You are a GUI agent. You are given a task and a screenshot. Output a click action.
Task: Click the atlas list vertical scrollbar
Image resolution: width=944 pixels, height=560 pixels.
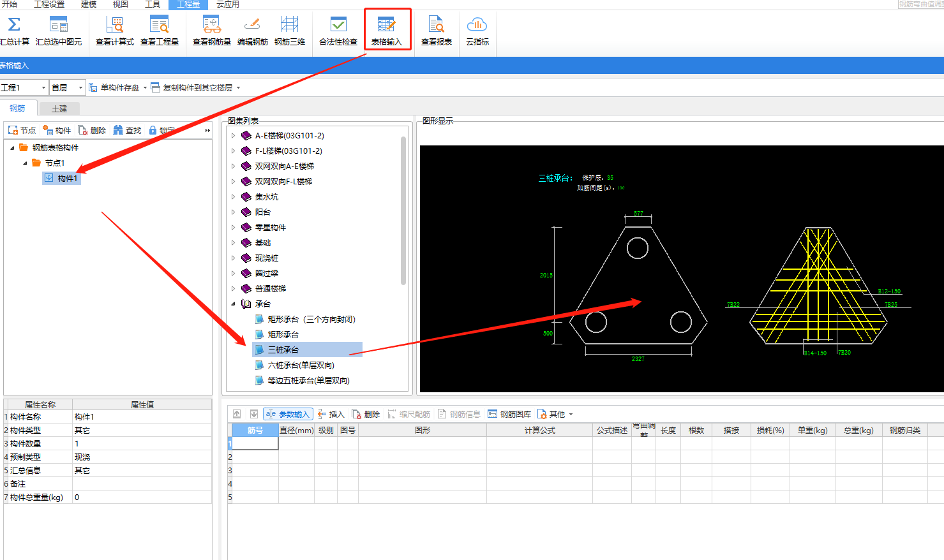(403, 210)
